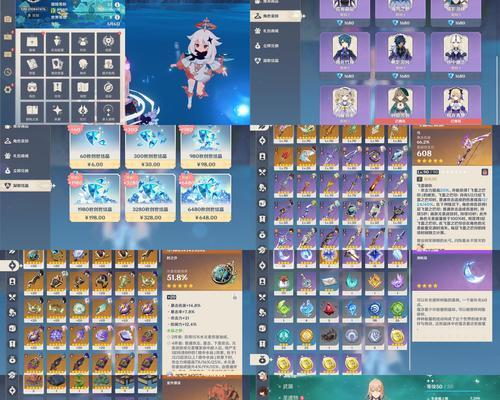Open the compass menu tile
This screenshot has width=500, height=400.
click(109, 89)
